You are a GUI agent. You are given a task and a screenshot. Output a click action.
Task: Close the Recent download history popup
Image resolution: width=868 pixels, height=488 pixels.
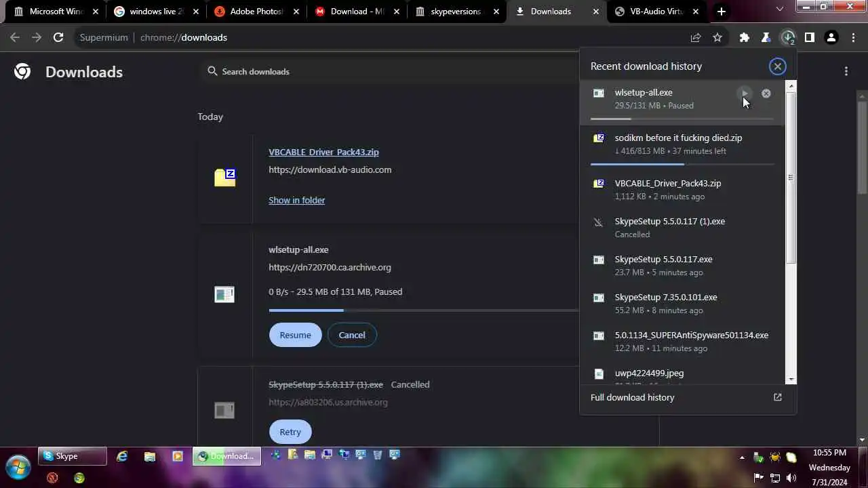(778, 66)
